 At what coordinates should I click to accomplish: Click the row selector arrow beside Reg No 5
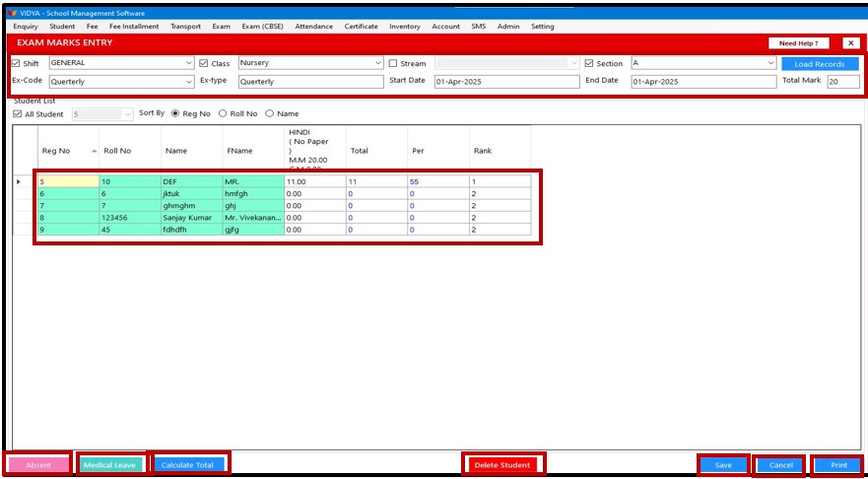point(20,181)
